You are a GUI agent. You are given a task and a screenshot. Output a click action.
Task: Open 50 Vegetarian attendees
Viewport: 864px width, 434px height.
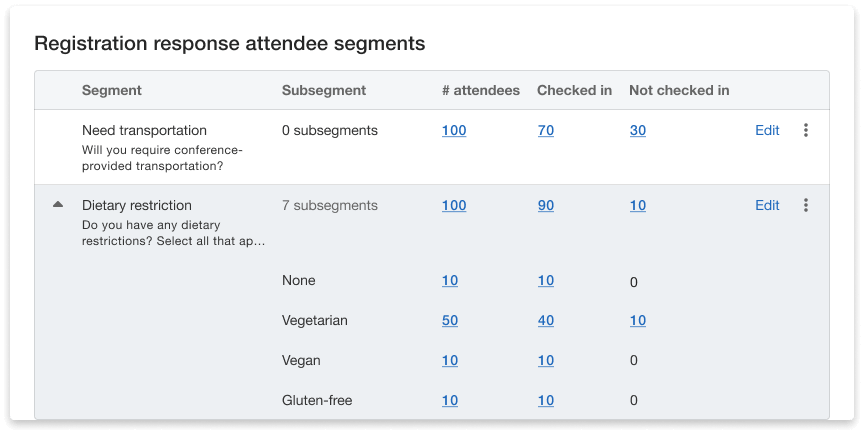[450, 321]
